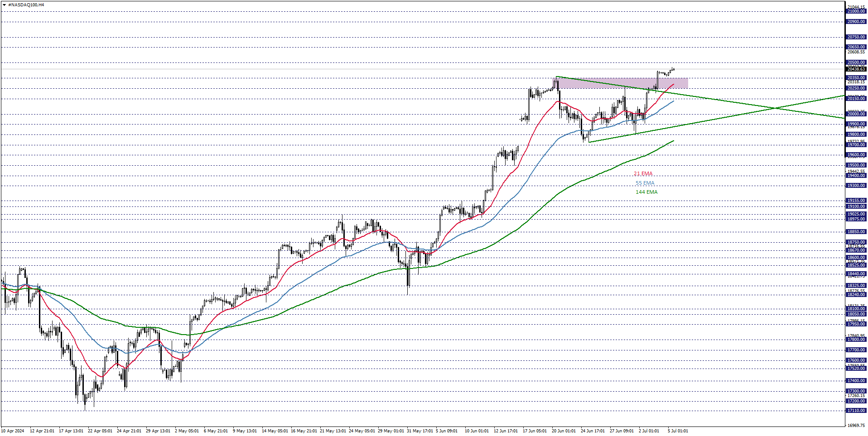Click the 20900.00 price level label
The height and width of the screenshot is (436, 868).
click(x=856, y=22)
